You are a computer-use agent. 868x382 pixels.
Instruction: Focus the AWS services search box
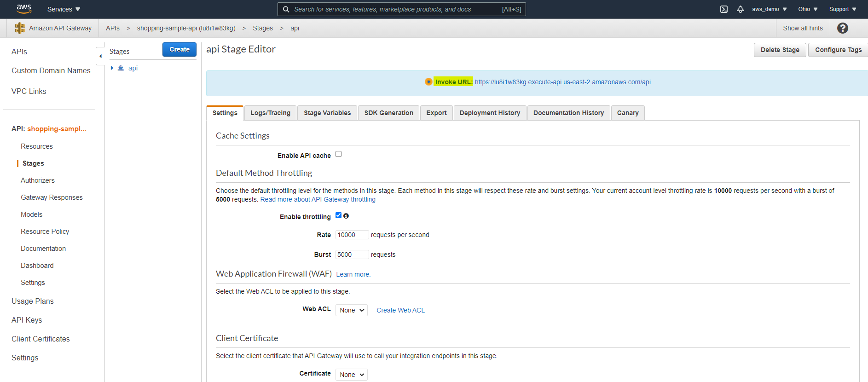tap(401, 9)
